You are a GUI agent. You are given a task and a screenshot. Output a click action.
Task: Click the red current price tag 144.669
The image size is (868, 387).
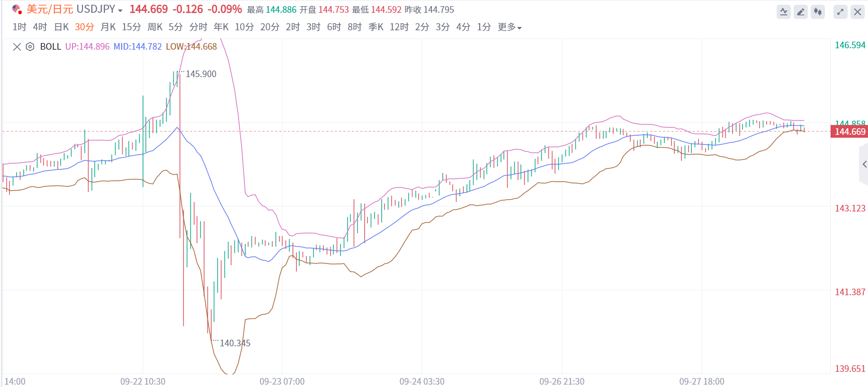pyautogui.click(x=850, y=132)
